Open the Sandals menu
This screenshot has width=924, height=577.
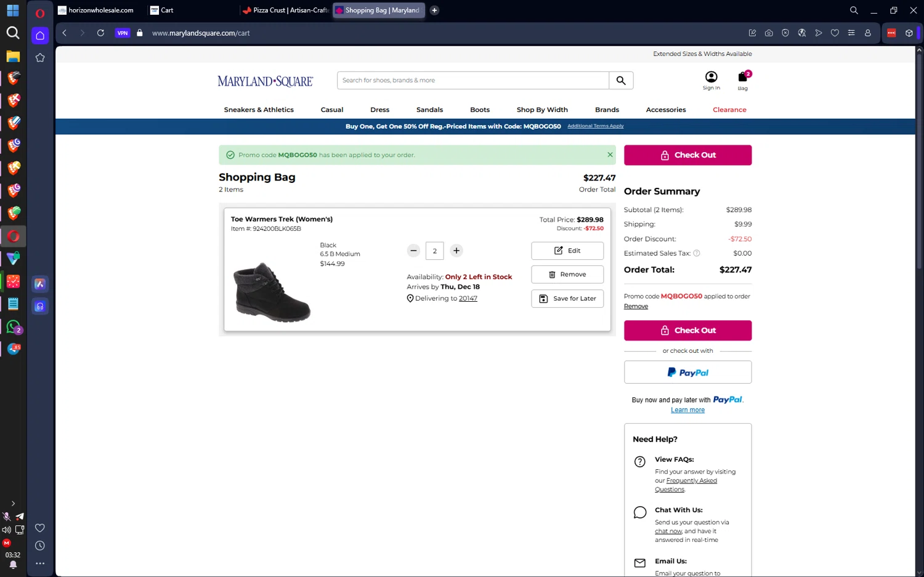click(x=429, y=110)
